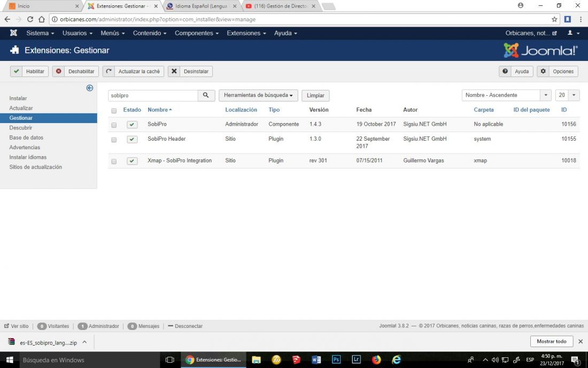Open the browser home icon
588x368 pixels.
click(x=42, y=19)
